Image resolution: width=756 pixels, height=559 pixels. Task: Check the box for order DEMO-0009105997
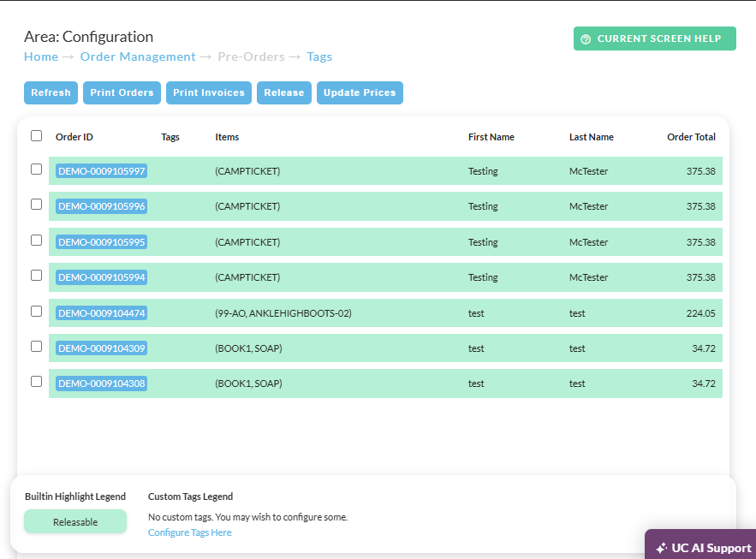[36, 169]
